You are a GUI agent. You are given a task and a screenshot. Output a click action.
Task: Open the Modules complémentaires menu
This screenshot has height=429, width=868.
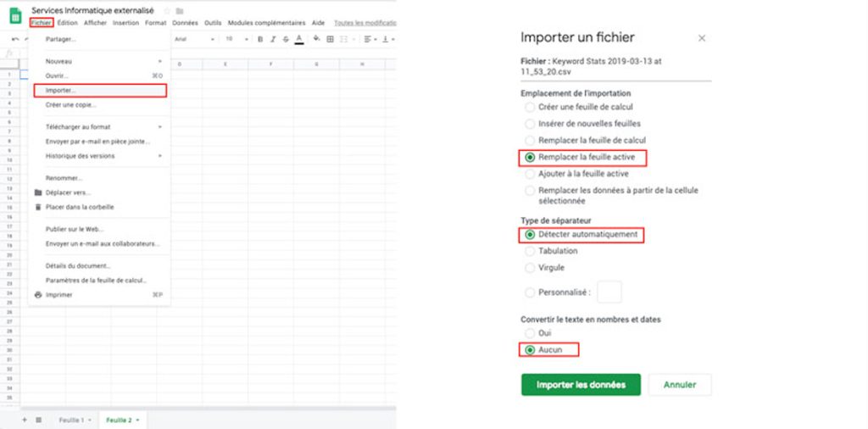(266, 23)
